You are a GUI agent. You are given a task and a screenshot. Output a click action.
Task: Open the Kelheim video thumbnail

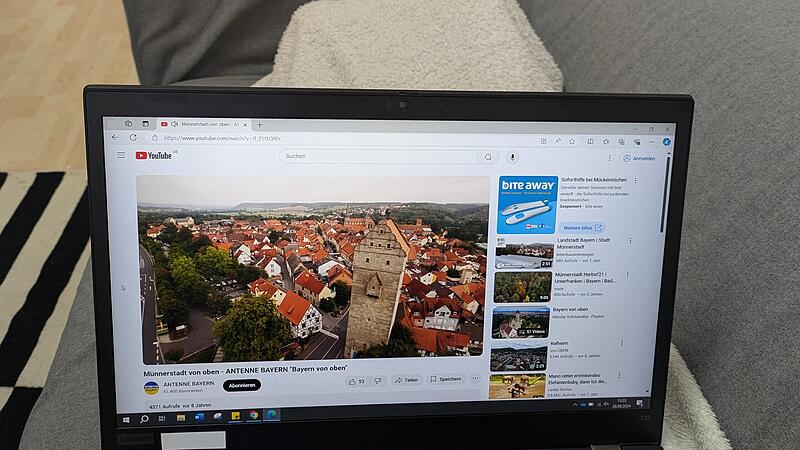(x=518, y=357)
